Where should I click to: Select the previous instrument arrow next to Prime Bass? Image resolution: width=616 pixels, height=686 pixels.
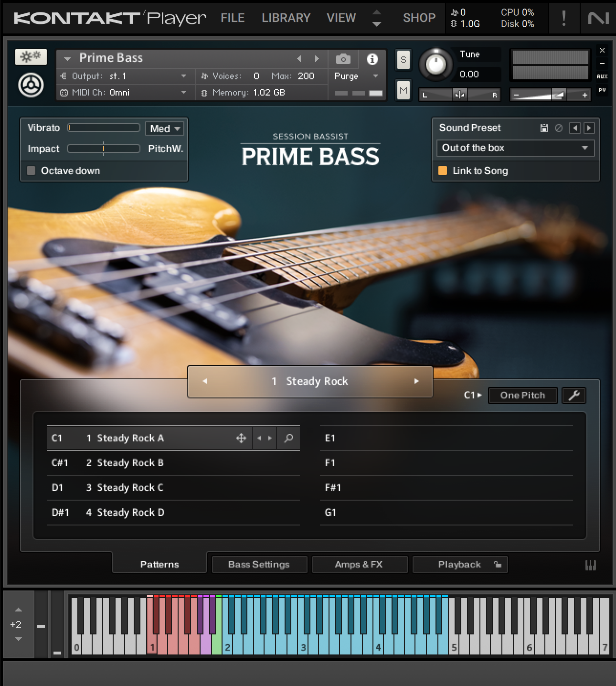299,59
